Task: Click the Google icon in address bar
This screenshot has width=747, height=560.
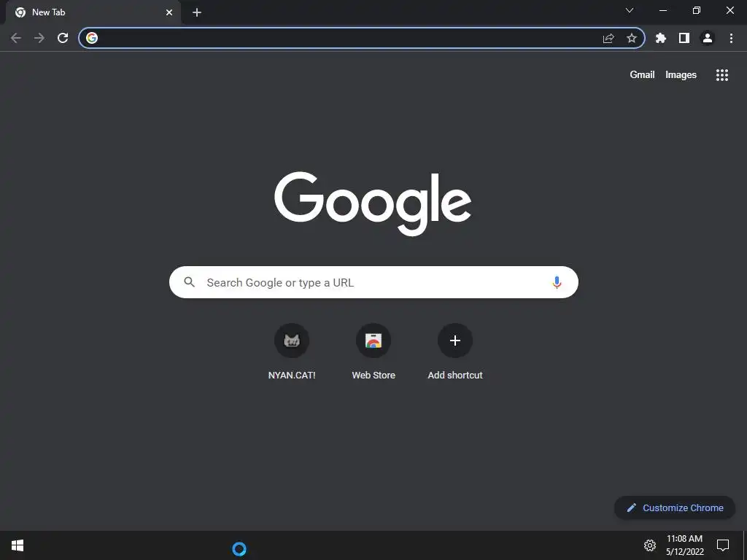Action: point(92,38)
